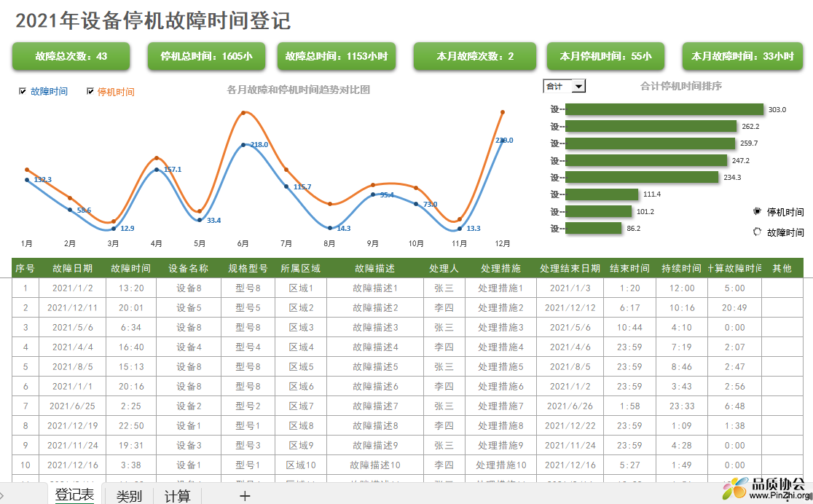Select the 2021/11/24 fault date cell
813x504 pixels.
(73, 446)
